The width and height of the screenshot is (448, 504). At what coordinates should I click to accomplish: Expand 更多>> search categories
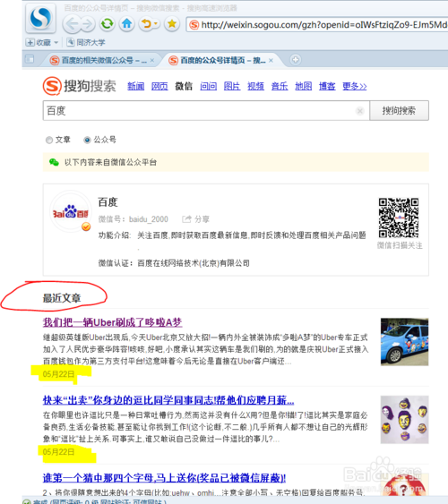(355, 86)
